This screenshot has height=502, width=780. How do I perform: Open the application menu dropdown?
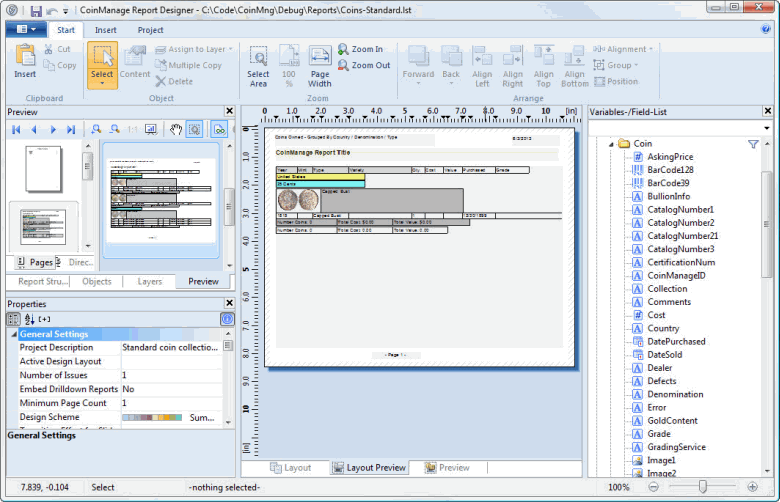click(x=27, y=29)
